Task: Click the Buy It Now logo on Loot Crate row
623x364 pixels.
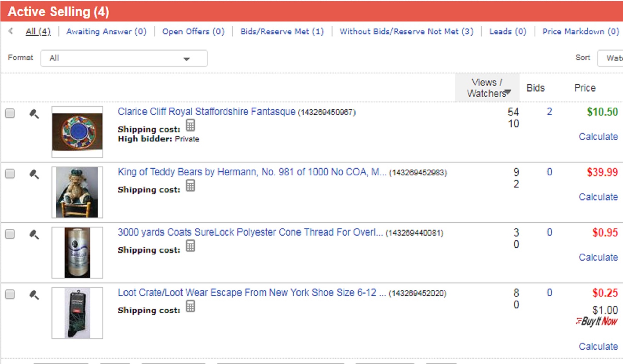Action: pos(597,321)
